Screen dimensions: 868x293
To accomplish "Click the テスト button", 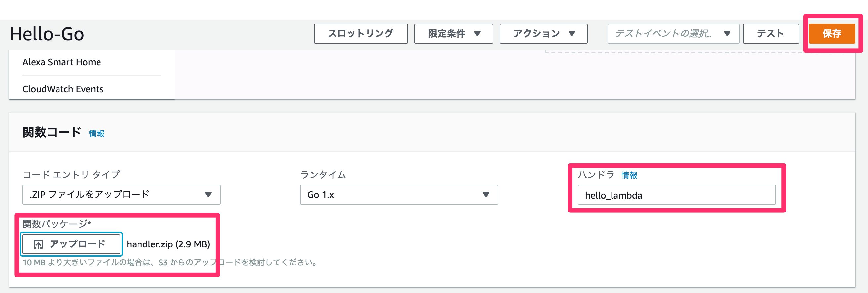I will tap(770, 33).
